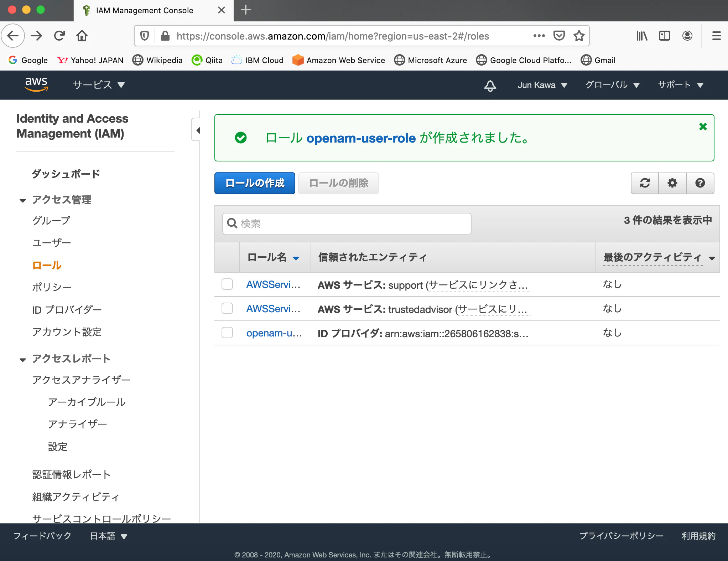
Task: Collapse the アクセスレポート section
Action: [23, 359]
